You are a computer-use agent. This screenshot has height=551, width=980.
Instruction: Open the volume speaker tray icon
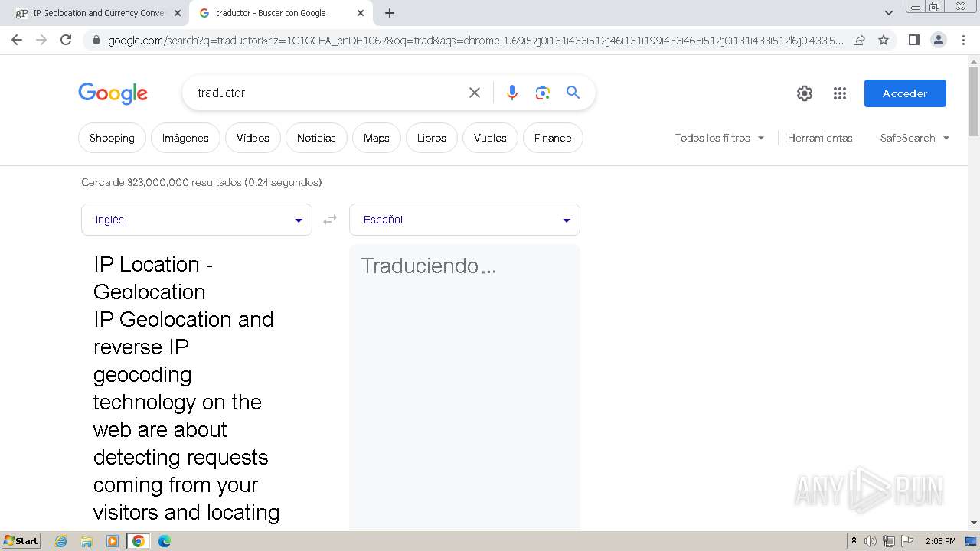tap(871, 541)
